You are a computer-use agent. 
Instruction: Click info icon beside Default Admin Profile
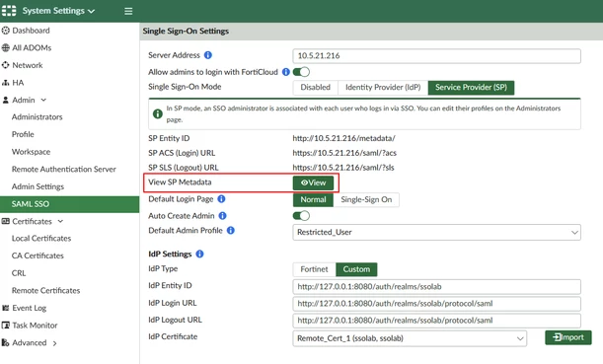[230, 230]
